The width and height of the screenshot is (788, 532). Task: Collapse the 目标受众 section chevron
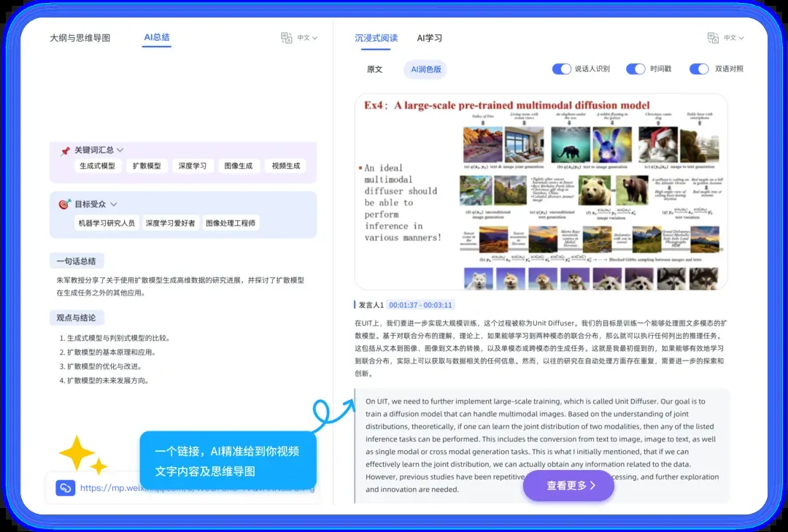(x=114, y=204)
